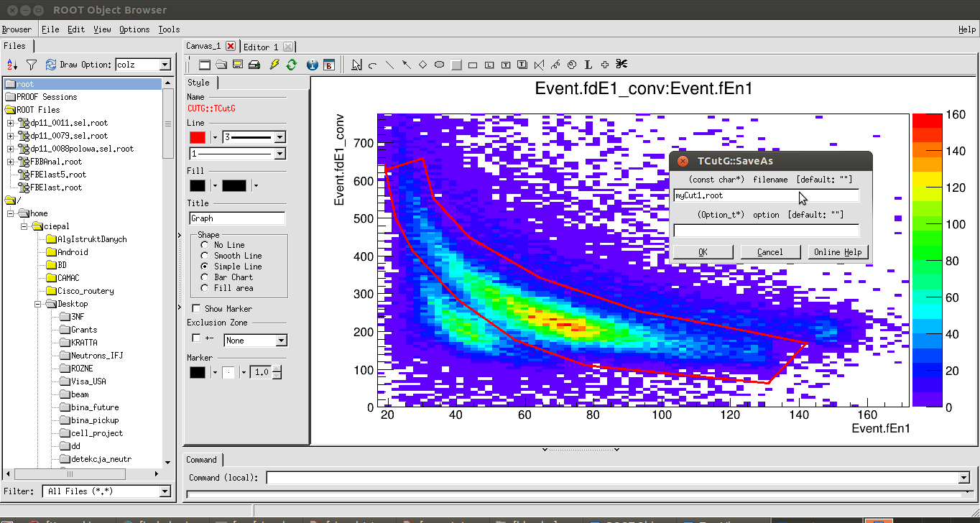Select the Arrow drawing tool

406,65
